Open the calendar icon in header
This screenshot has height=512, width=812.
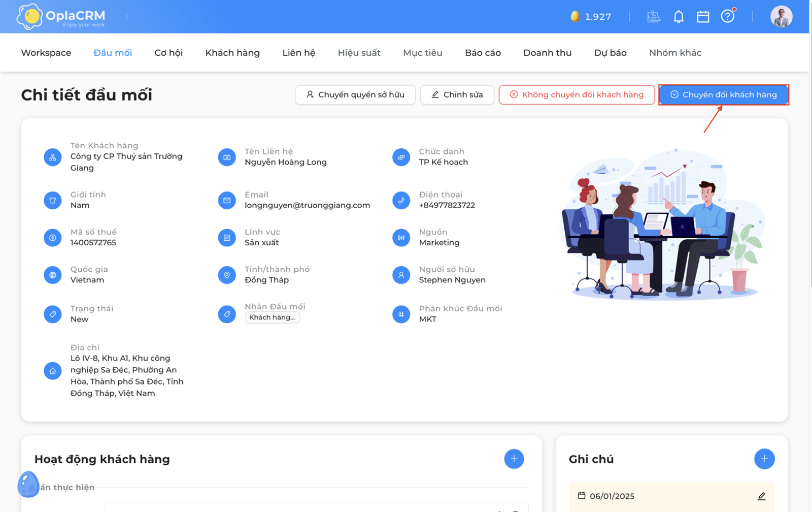[703, 17]
